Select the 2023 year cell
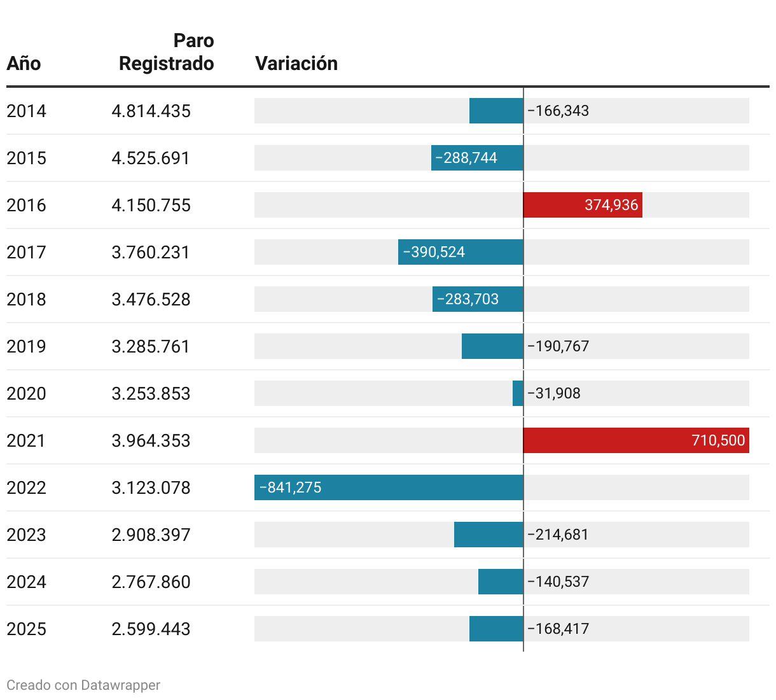776x700 pixels. pos(26,535)
